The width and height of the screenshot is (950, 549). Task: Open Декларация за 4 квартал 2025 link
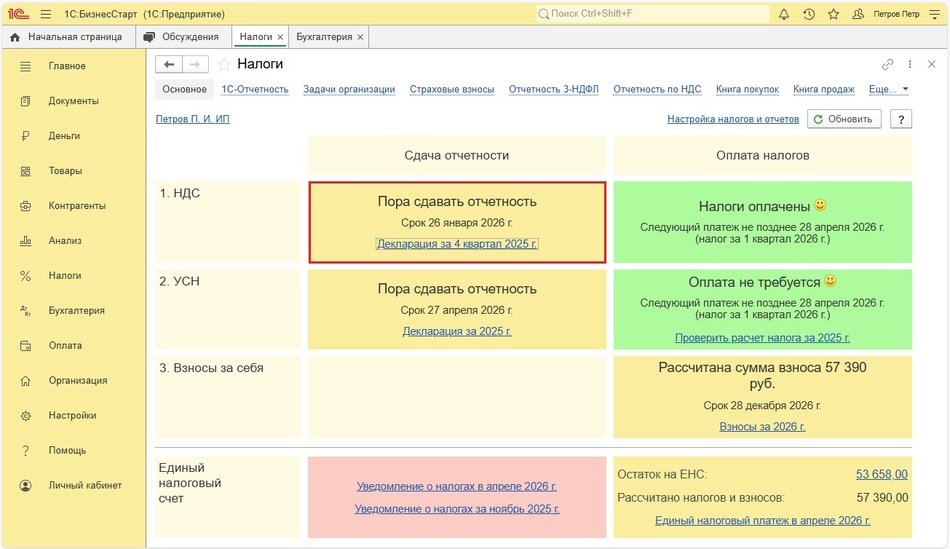tap(457, 244)
